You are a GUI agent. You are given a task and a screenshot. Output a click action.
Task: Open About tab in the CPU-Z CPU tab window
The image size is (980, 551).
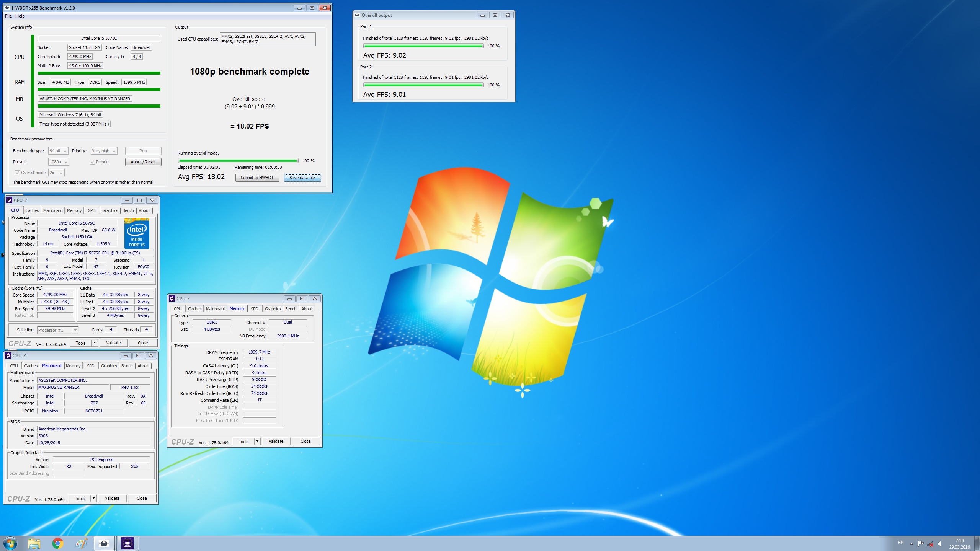coord(144,210)
